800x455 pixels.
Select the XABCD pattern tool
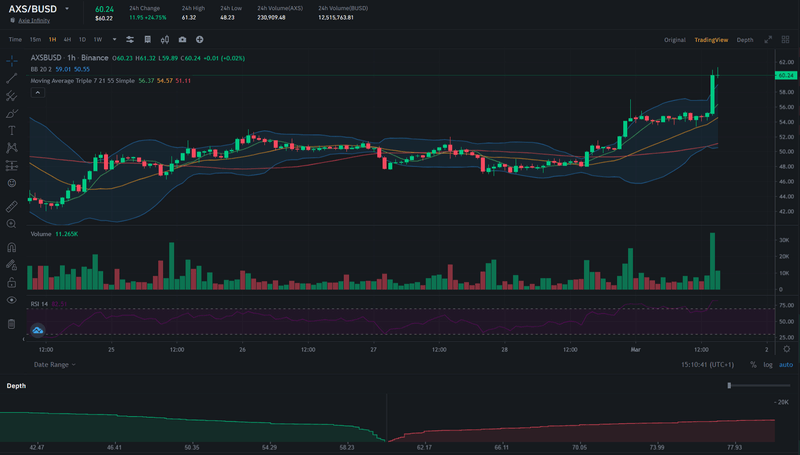(12, 148)
